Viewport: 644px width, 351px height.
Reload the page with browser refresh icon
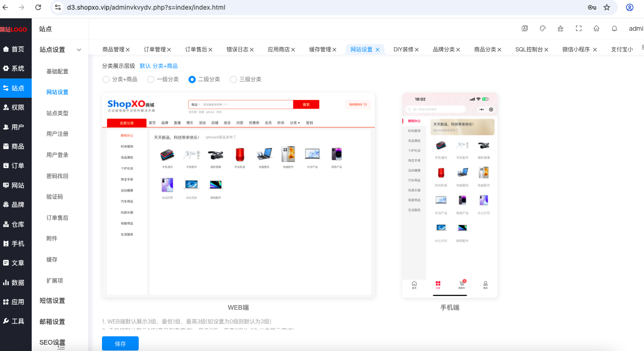pos(38,7)
